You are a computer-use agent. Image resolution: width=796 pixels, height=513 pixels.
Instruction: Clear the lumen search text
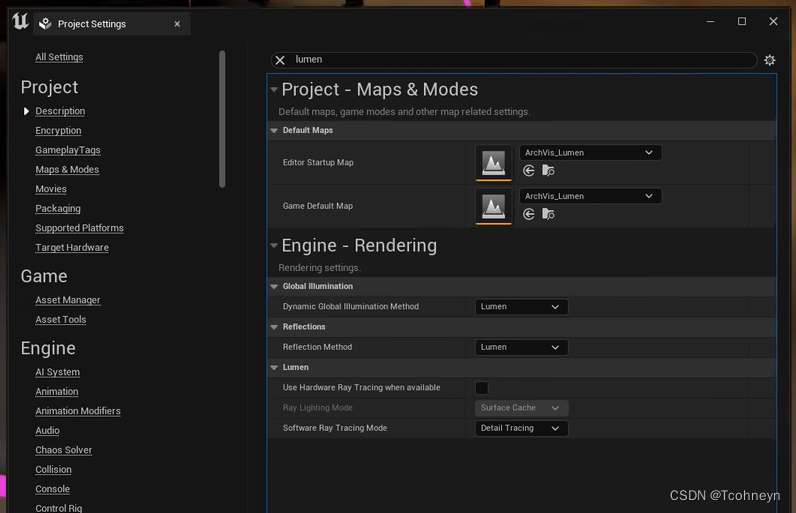280,60
